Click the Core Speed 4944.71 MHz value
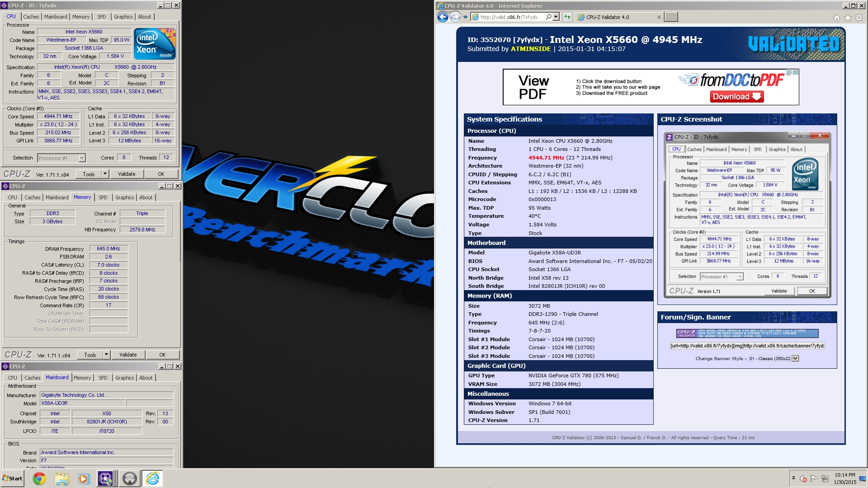Screen dimensions: 868x488 coord(58,117)
